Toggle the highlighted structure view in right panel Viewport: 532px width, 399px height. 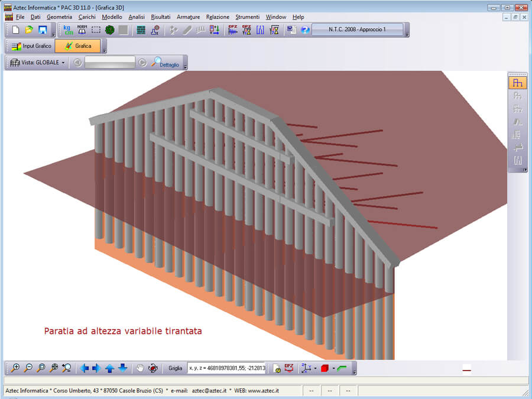518,83
